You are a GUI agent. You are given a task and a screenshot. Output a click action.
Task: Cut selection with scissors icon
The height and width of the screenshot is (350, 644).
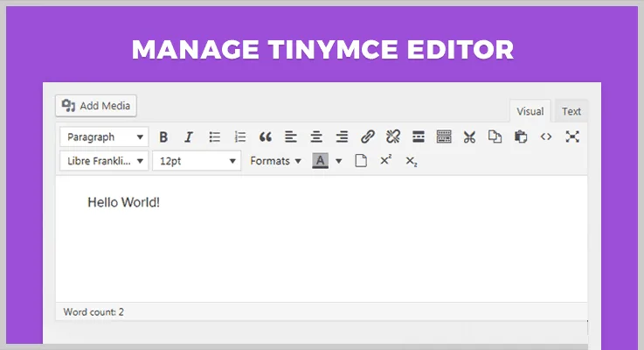tap(469, 137)
